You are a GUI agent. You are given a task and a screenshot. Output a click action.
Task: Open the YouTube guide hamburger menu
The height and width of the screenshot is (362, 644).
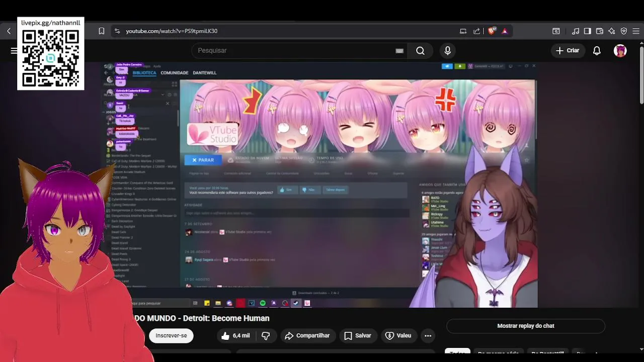pyautogui.click(x=14, y=50)
